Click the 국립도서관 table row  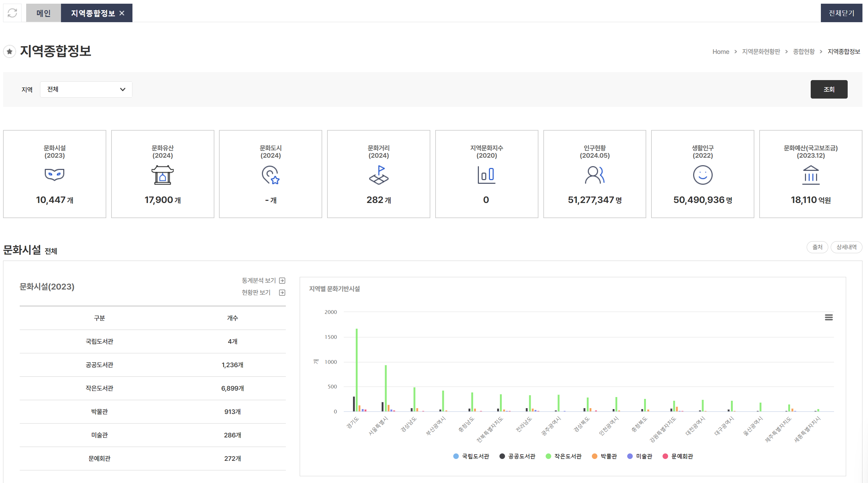point(153,341)
